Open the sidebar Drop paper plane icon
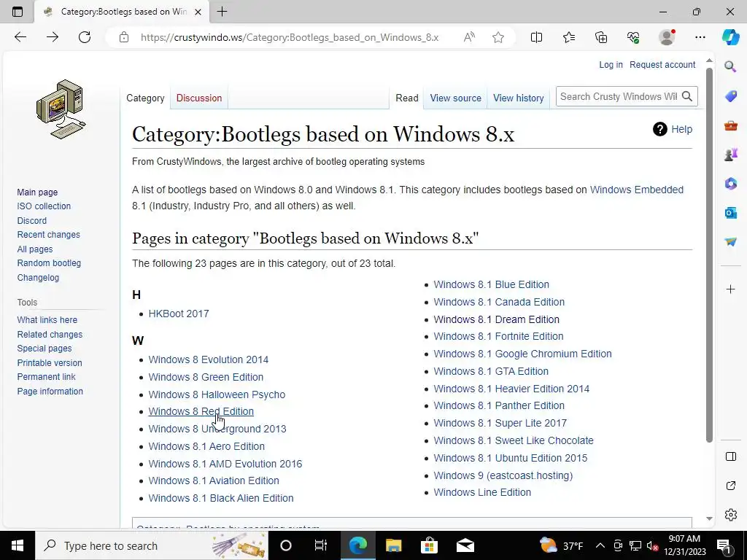The image size is (747, 560). coord(730,241)
